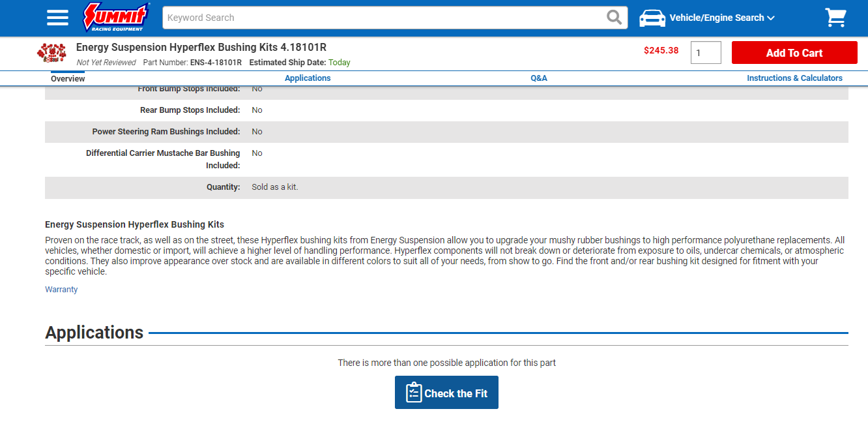The width and height of the screenshot is (868, 439).
Task: Select part number ENS-4-18101R
Action: click(x=216, y=63)
